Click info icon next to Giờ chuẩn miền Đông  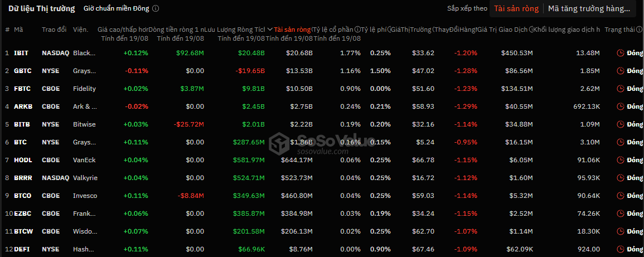pos(156,8)
